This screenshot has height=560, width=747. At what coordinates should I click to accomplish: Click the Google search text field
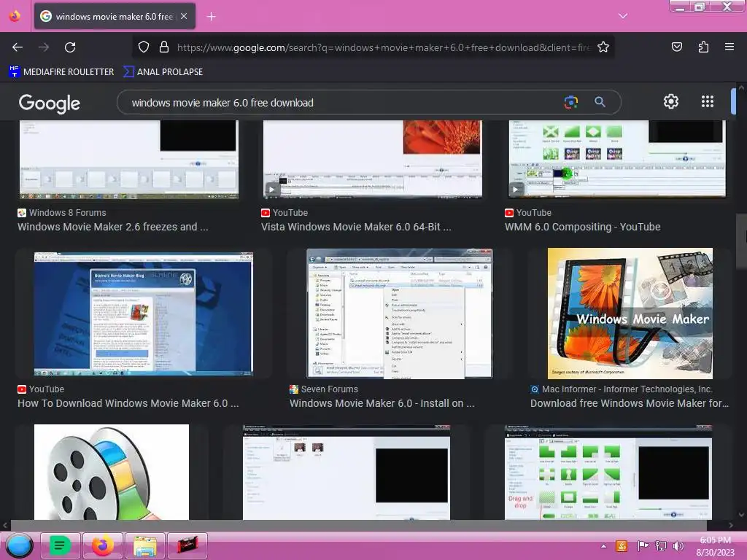click(x=343, y=102)
